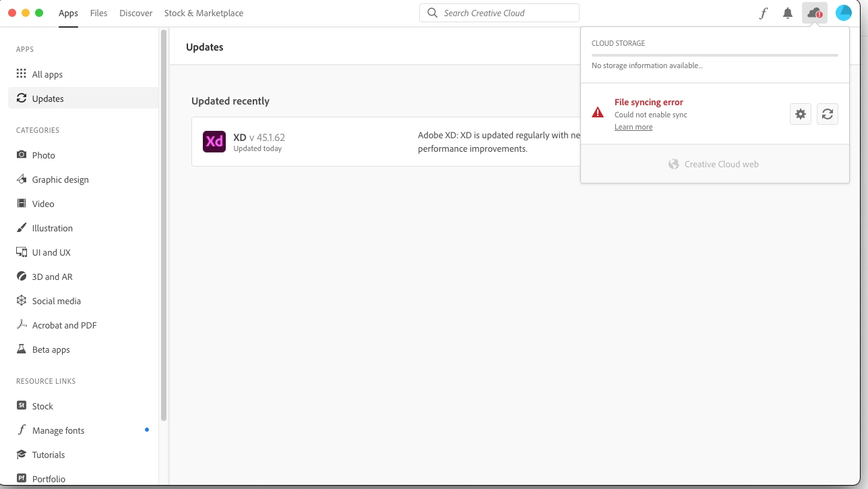The height and width of the screenshot is (489, 868).
Task: Click the Photo camera icon
Action: (x=22, y=155)
